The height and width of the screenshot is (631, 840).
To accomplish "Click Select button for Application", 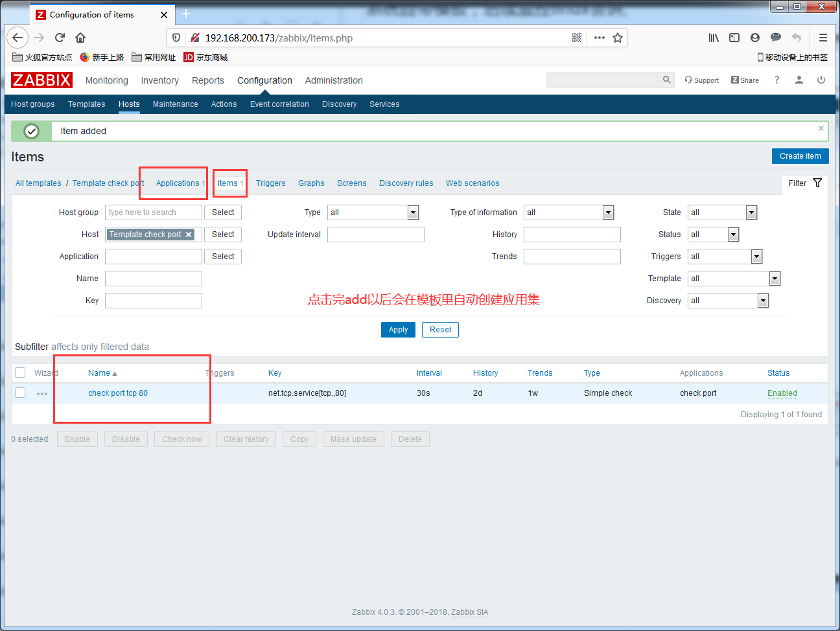I will [x=223, y=257].
